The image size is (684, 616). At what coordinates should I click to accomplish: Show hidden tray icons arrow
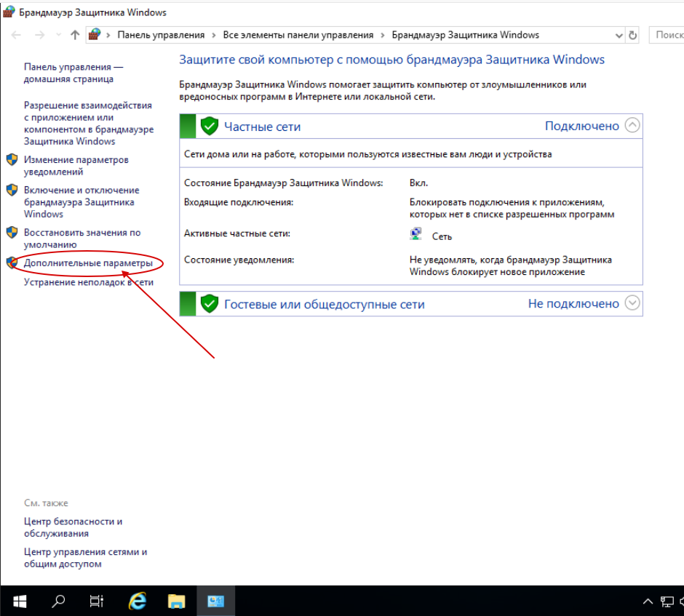pos(648,602)
